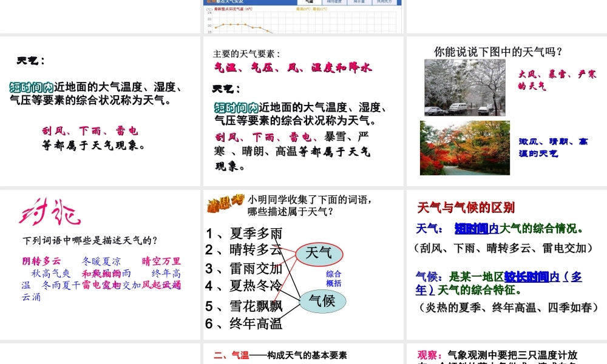This screenshot has width=607, height=364.
Task: Click the text "寒、晴朗、高温等都属于天气"
Action: coord(293,152)
